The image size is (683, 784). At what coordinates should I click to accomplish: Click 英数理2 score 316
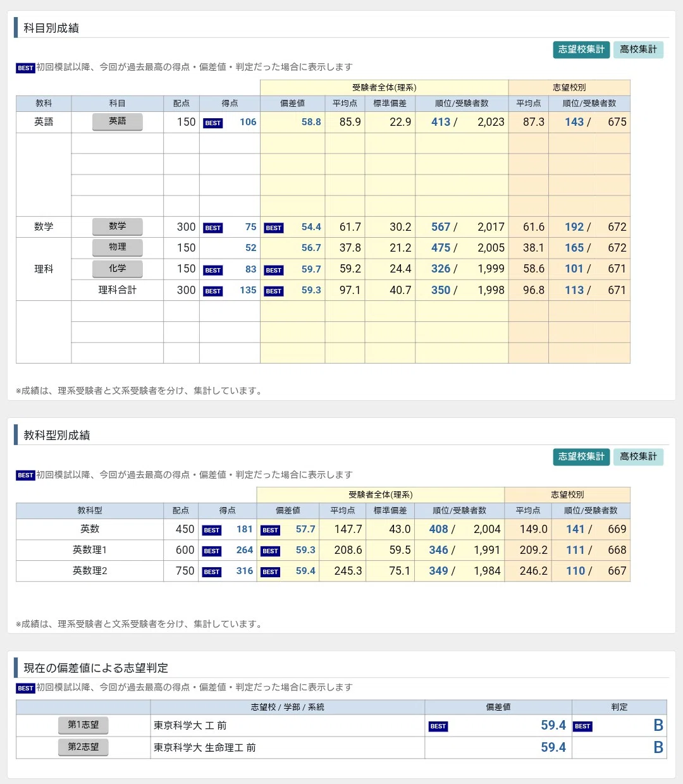point(245,571)
